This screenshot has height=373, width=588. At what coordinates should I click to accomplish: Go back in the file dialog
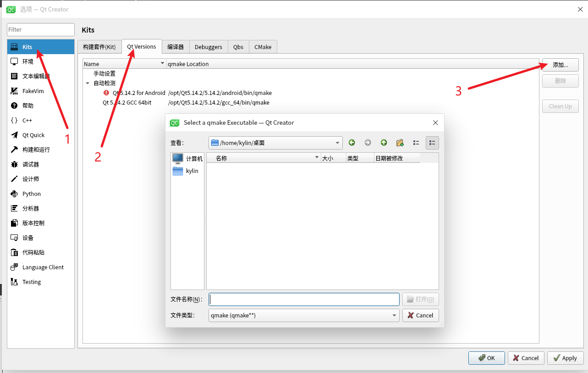click(x=352, y=143)
